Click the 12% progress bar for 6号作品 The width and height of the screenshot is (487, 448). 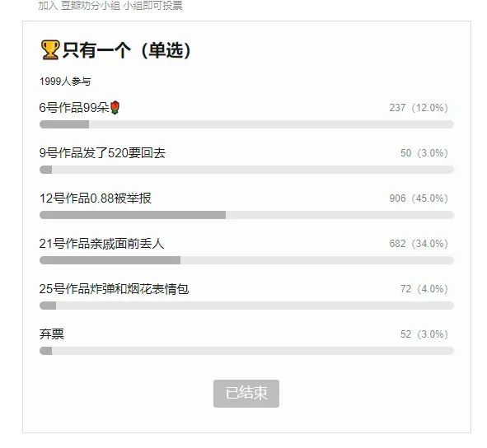246,124
